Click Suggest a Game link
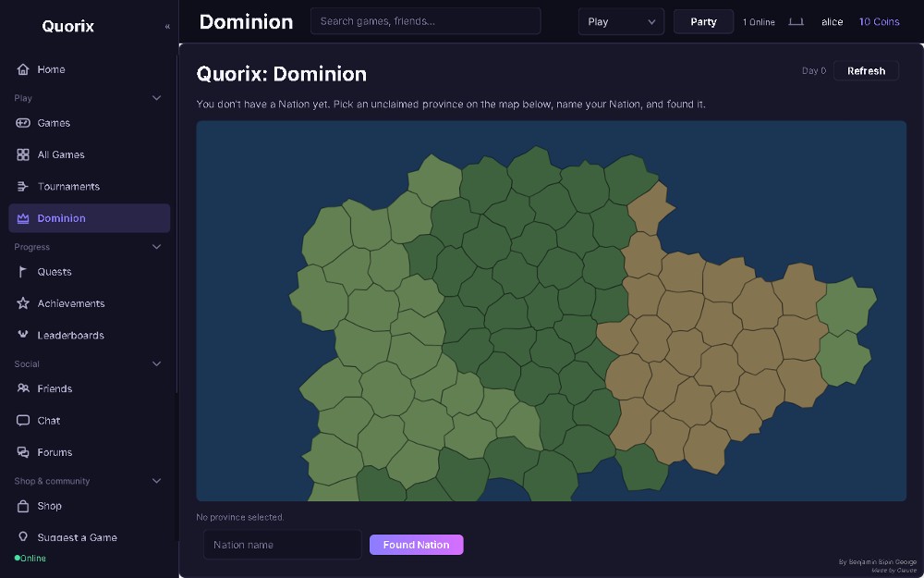Image resolution: width=924 pixels, height=578 pixels. coord(90,537)
